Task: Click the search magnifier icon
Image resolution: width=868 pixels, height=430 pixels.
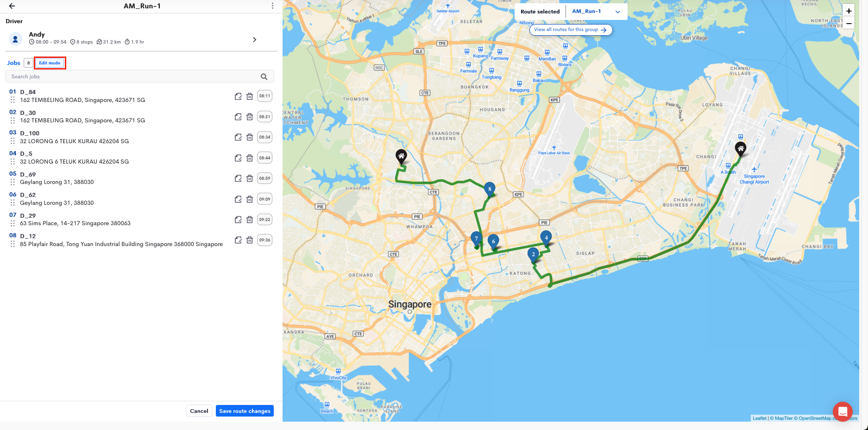Action: point(264,76)
